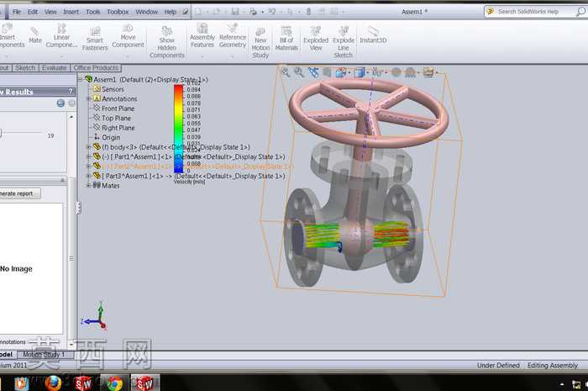The image size is (588, 391).
Task: Click Explode Line Sketch tool
Action: 343,42
